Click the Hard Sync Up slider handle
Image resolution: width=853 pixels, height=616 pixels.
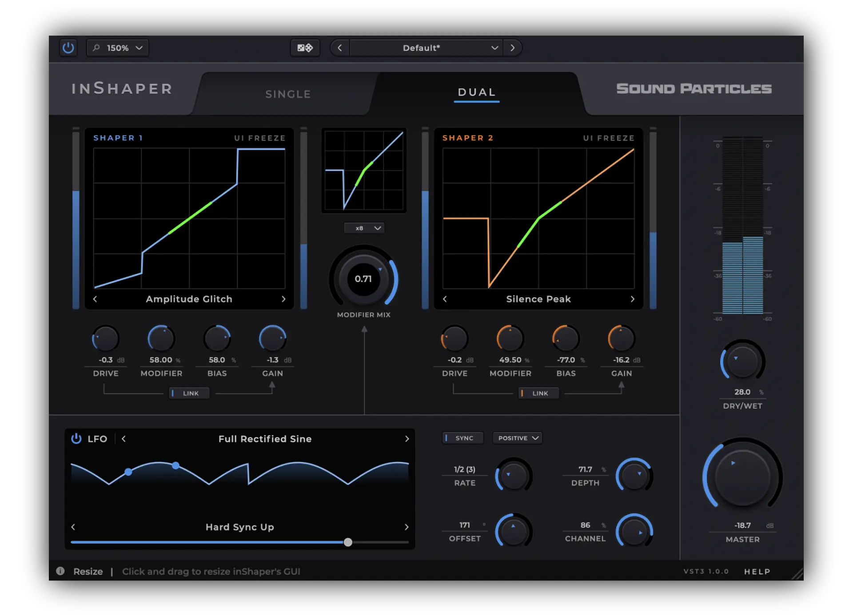click(348, 542)
